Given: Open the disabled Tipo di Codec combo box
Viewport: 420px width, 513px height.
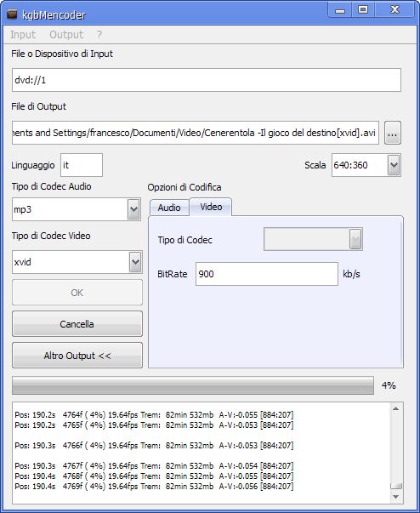Looking at the screenshot, I should point(313,239).
